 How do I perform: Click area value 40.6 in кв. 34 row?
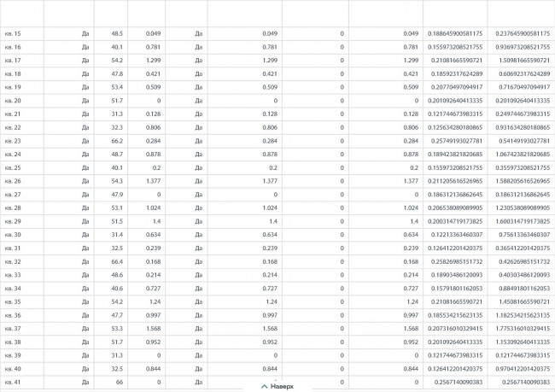(117, 289)
